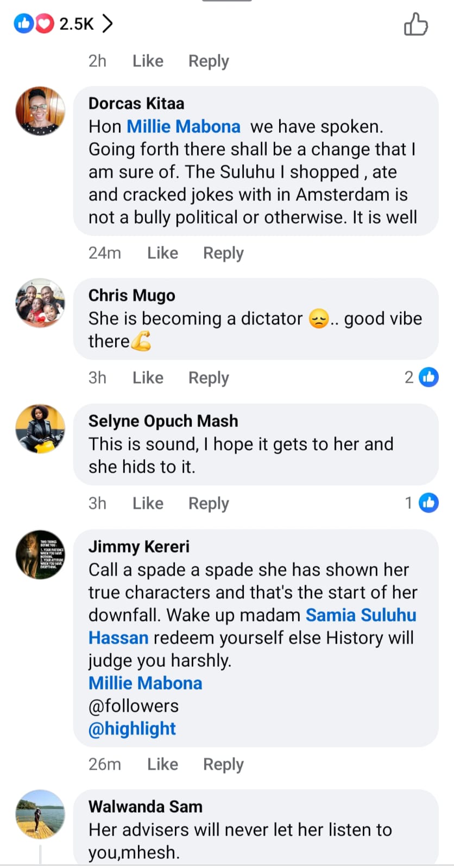Viewport: 454px width, 868px height.
Task: Open Millie Mabona mention in Dorcas's comment
Action: pyautogui.click(x=184, y=126)
